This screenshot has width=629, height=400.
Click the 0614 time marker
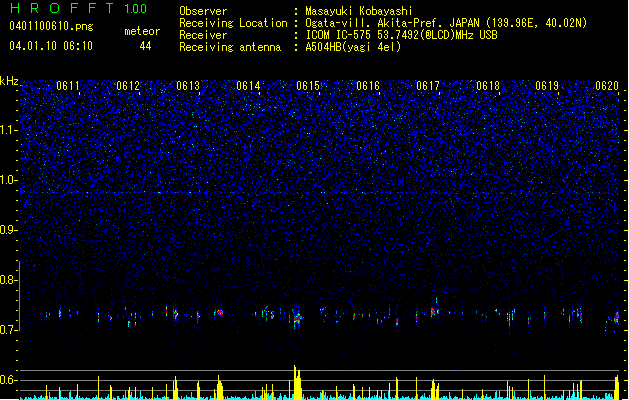pos(248,86)
